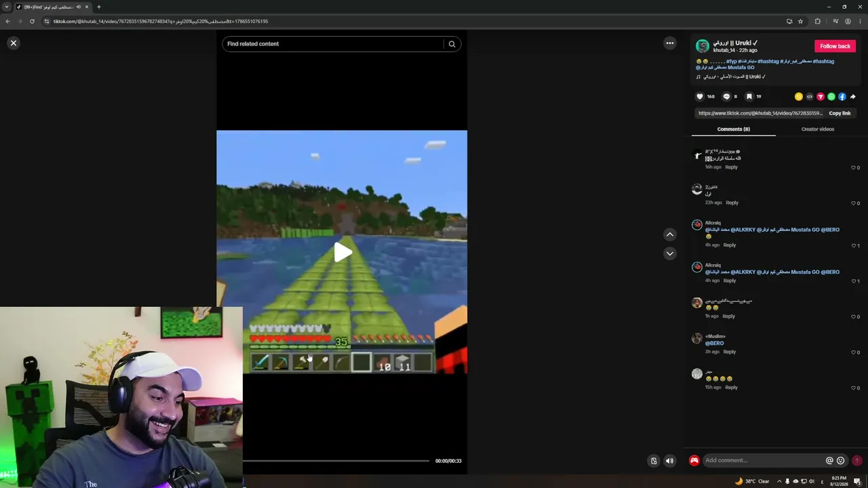Close the TikTok video viewer
The height and width of the screenshot is (488, 868).
(x=13, y=43)
